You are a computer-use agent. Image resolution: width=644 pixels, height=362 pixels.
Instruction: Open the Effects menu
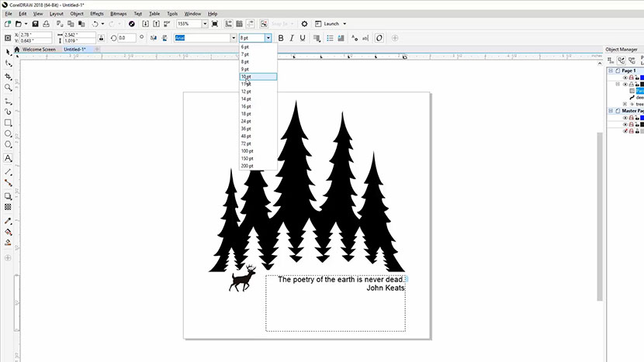pyautogui.click(x=96, y=14)
